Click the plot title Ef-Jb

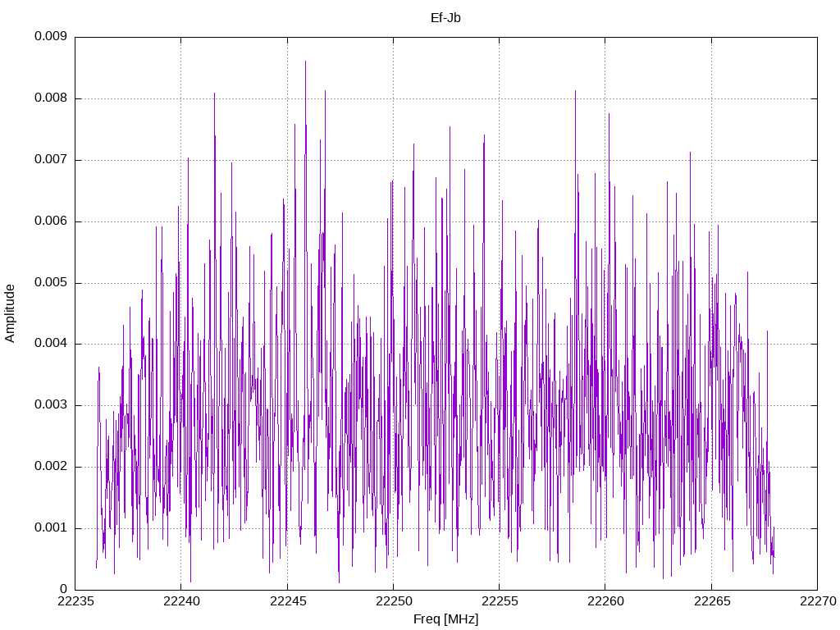(445, 18)
